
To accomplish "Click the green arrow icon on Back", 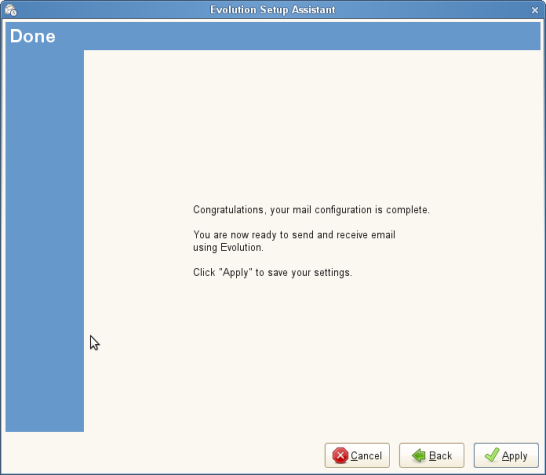I will [419, 455].
